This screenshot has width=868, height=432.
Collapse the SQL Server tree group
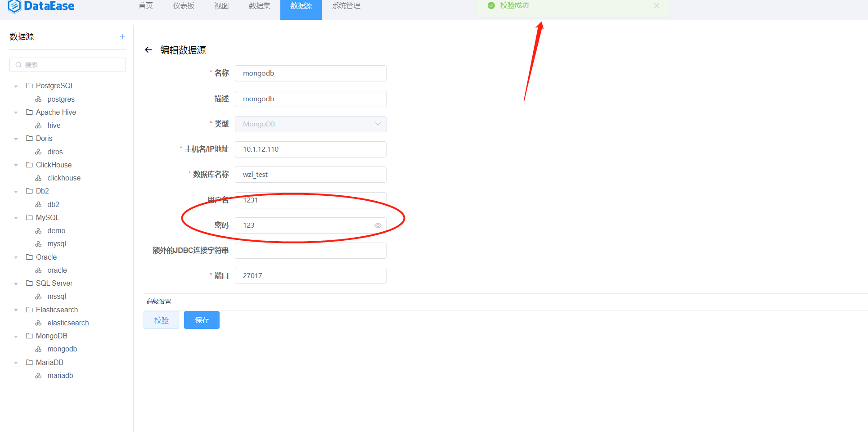pos(16,283)
